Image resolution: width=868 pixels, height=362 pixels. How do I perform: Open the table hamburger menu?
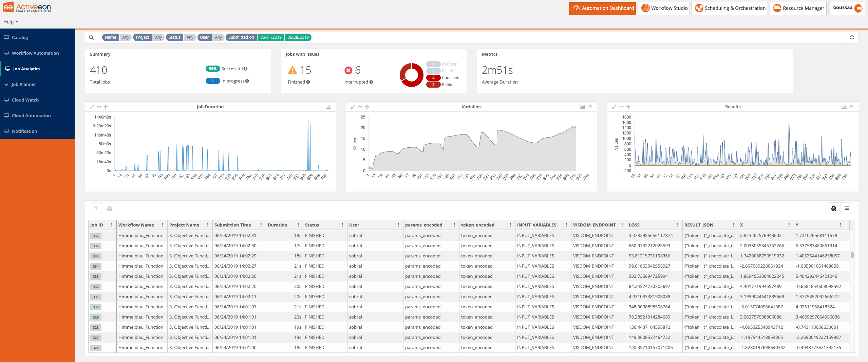847,208
